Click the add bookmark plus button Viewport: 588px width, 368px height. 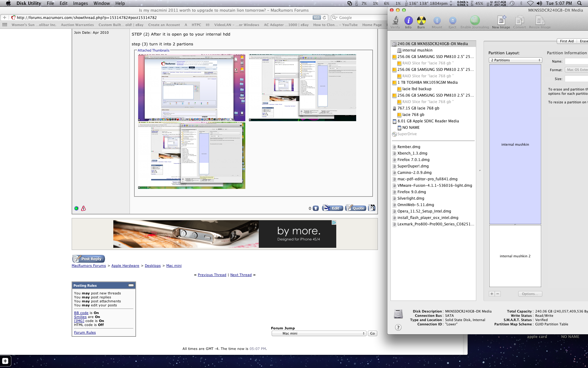coord(5,17)
